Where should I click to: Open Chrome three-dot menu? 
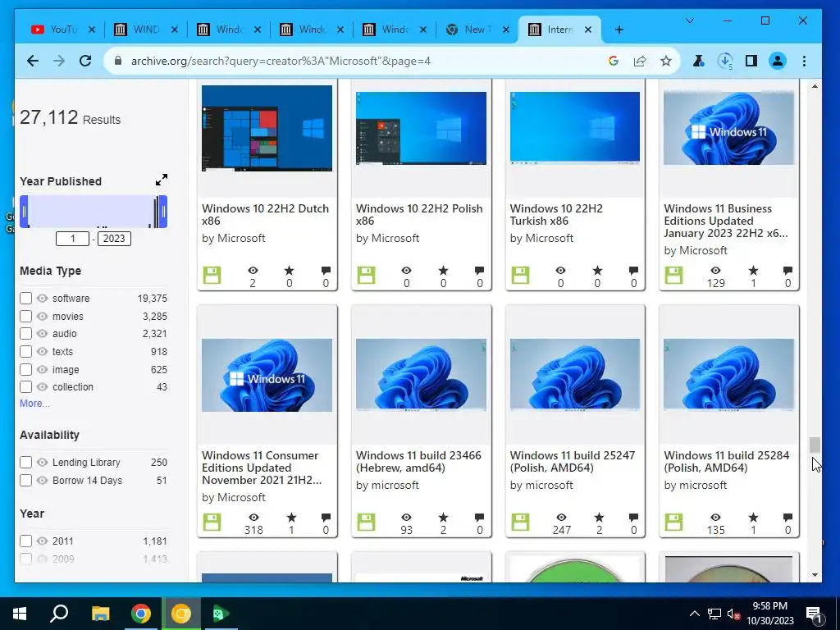(804, 61)
